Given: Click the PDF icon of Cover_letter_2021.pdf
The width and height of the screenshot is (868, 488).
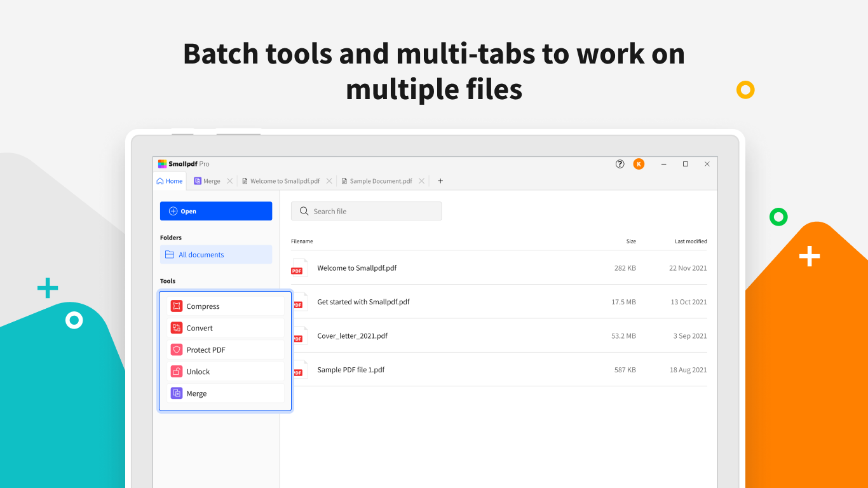Looking at the screenshot, I should 299,335.
